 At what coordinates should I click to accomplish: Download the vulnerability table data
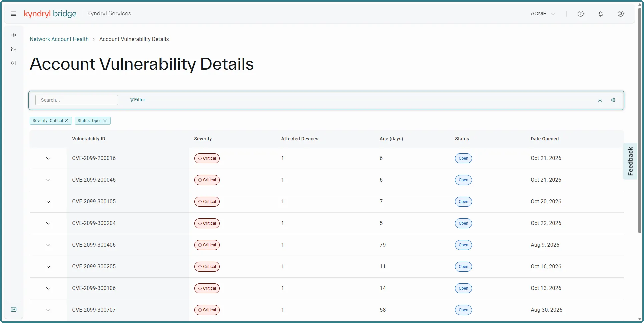click(600, 100)
